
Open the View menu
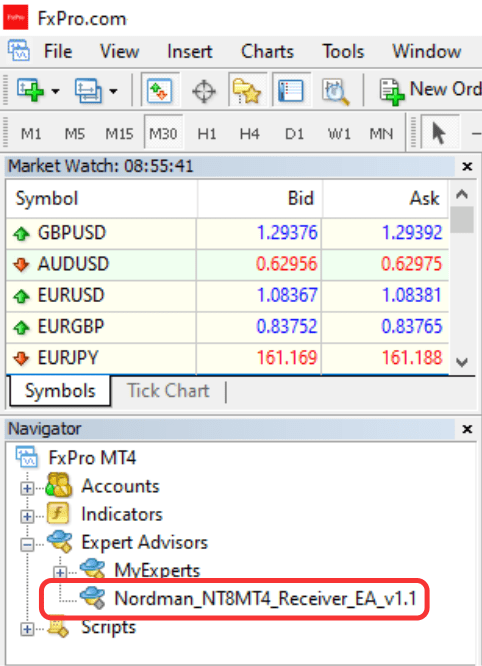point(119,52)
